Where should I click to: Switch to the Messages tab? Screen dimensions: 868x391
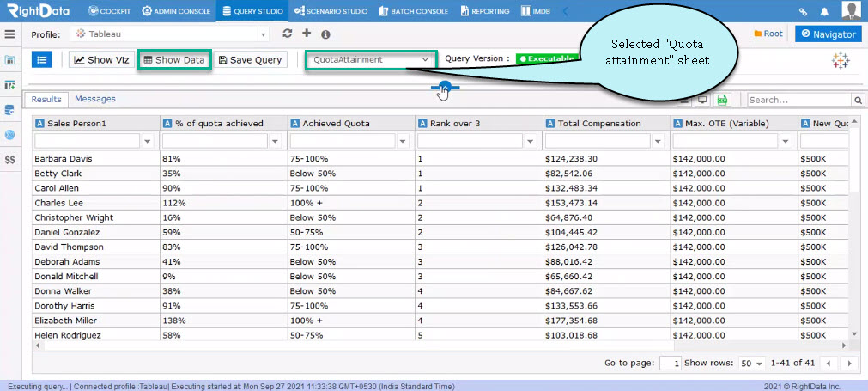(95, 99)
